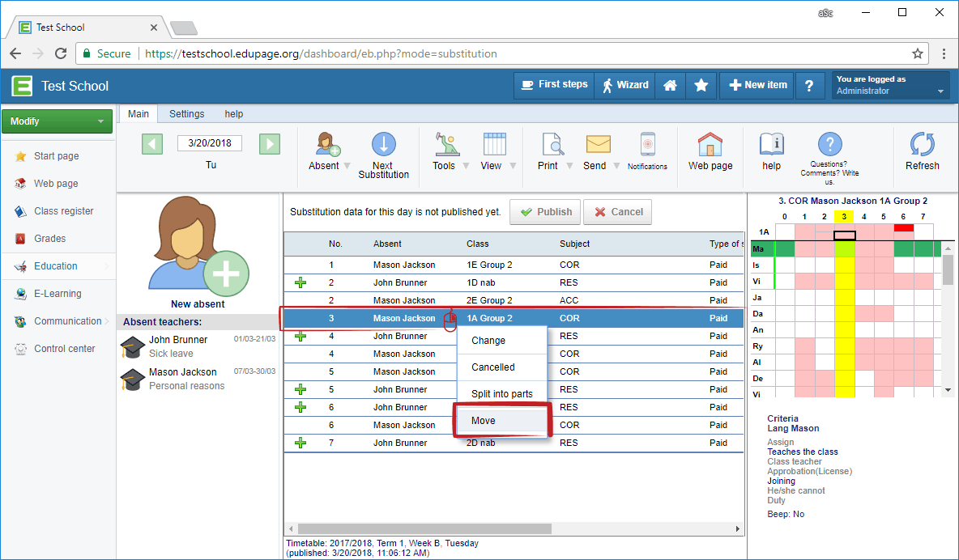959x560 pixels.
Task: Click the Next Substitution arrow icon
Action: point(383,145)
